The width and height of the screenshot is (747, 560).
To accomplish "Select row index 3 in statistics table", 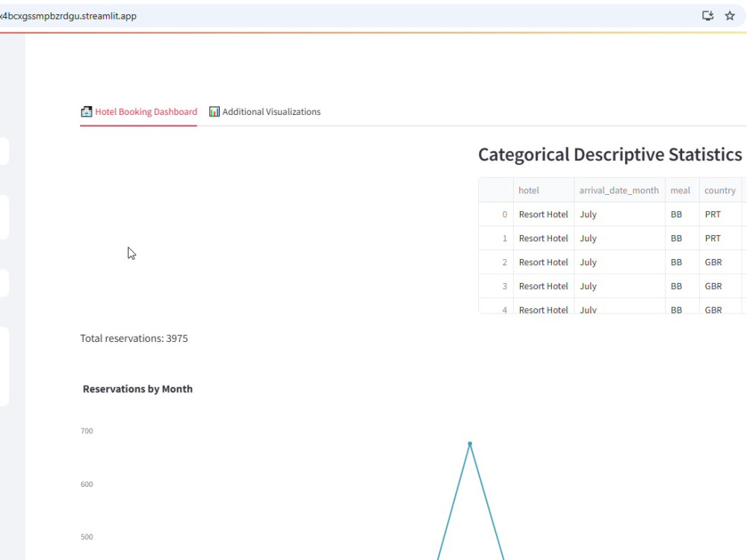I will tap(496, 286).
